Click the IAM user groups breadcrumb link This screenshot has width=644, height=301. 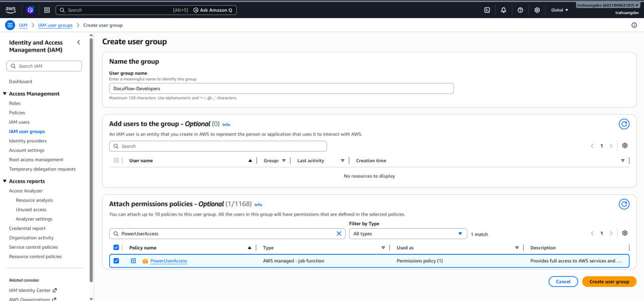(55, 25)
